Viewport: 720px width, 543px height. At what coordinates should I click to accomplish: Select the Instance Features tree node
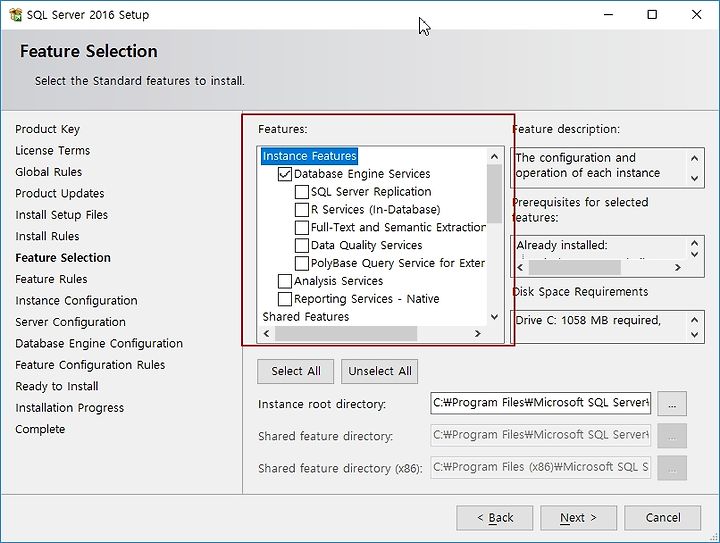pyautogui.click(x=309, y=156)
